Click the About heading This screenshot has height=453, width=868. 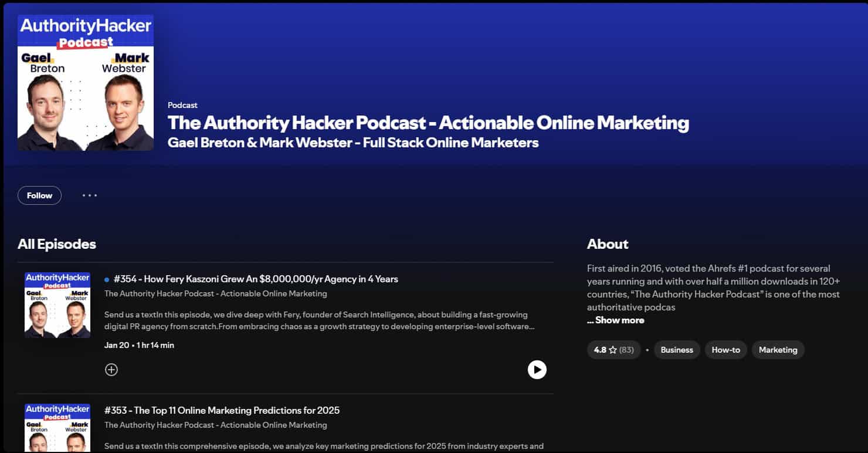[608, 244]
